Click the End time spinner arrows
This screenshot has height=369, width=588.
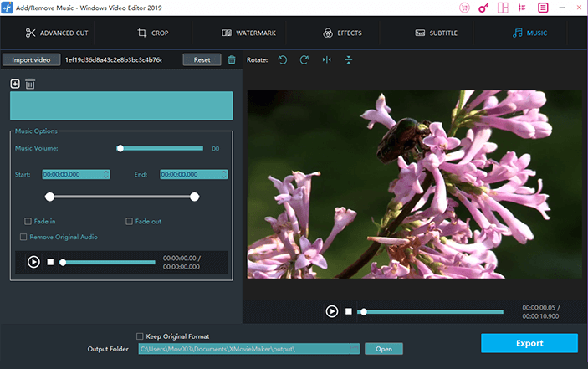tap(223, 174)
